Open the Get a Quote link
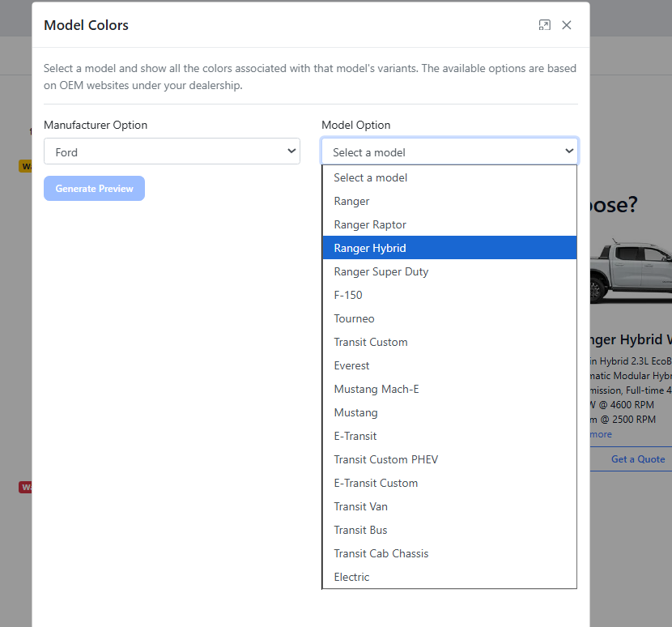The height and width of the screenshot is (627, 672). click(638, 459)
